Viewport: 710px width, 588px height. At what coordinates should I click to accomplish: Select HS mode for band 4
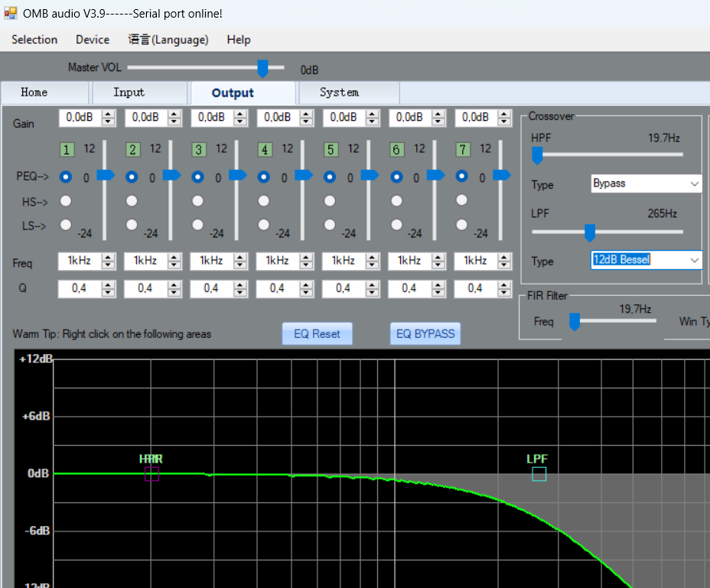point(263,201)
